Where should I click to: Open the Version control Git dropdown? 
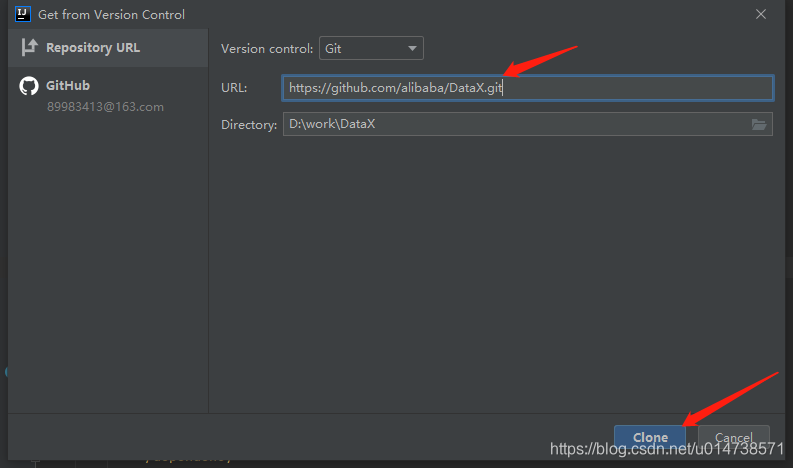[x=371, y=49]
